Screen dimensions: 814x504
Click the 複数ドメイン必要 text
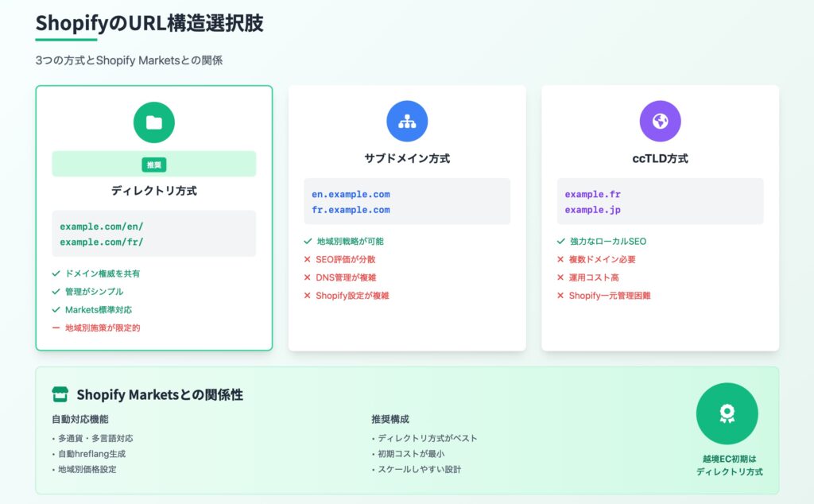coord(603,259)
